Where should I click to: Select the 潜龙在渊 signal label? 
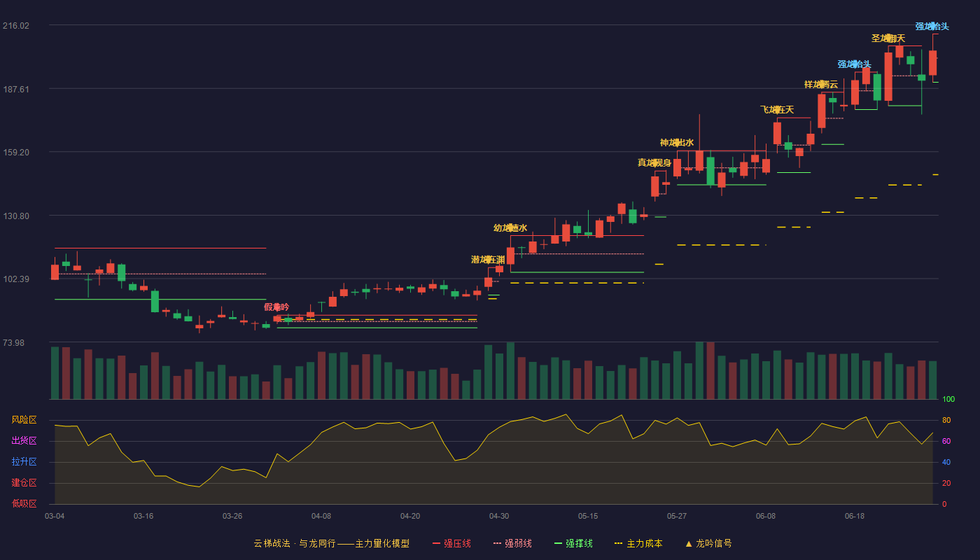[488, 260]
